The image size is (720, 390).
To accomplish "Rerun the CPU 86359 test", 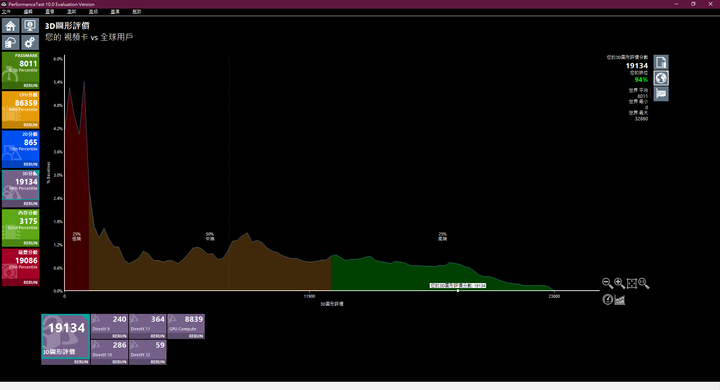I will pos(30,125).
